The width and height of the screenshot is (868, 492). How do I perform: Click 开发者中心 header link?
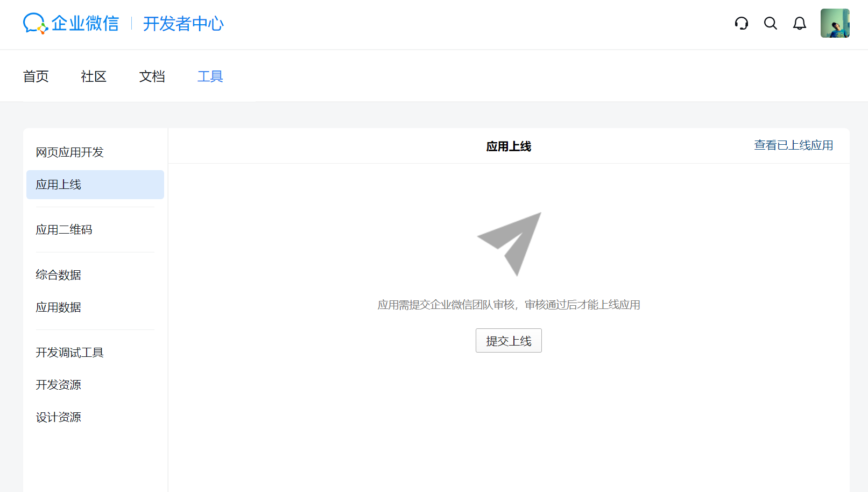click(183, 24)
